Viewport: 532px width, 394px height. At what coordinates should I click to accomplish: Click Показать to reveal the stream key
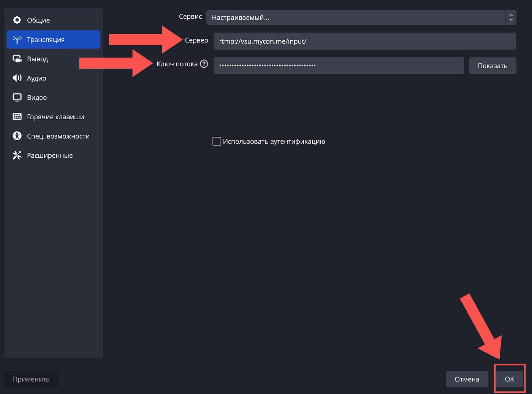492,66
